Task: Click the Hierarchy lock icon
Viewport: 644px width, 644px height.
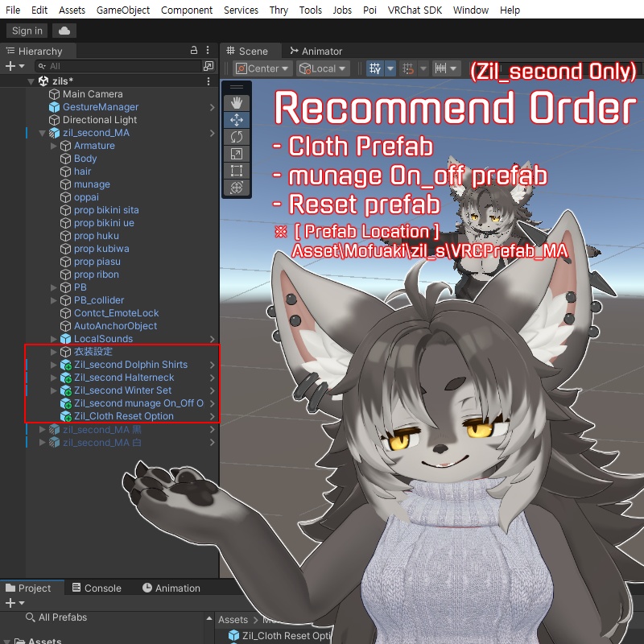Action: [194, 50]
